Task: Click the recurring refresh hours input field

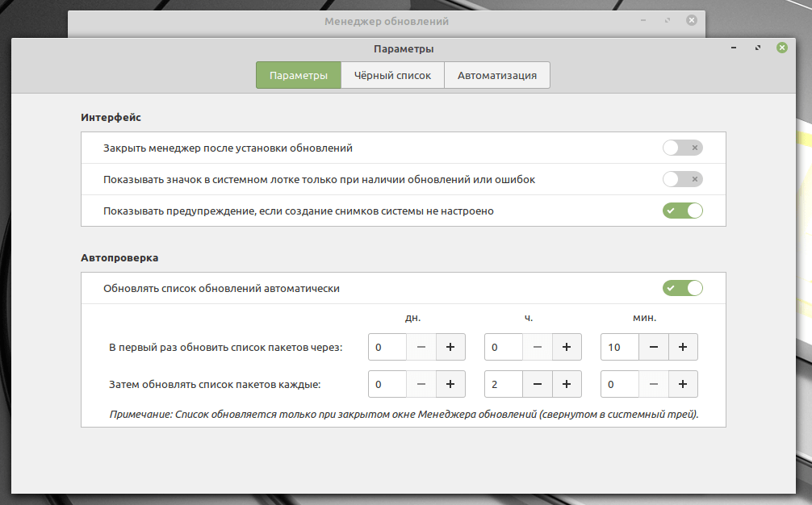Action: tap(504, 384)
